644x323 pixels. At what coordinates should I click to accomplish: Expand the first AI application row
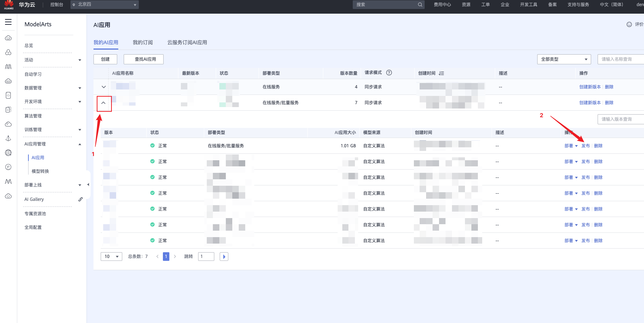coord(104,87)
